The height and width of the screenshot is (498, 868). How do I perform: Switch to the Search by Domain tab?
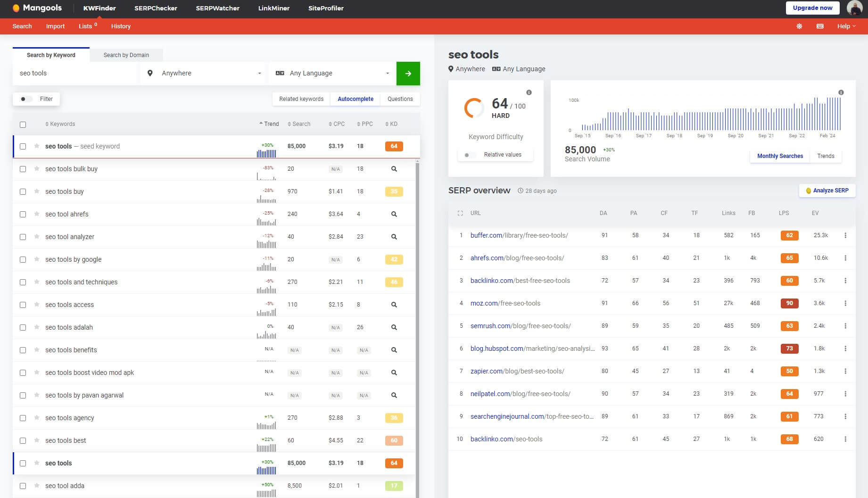(126, 55)
